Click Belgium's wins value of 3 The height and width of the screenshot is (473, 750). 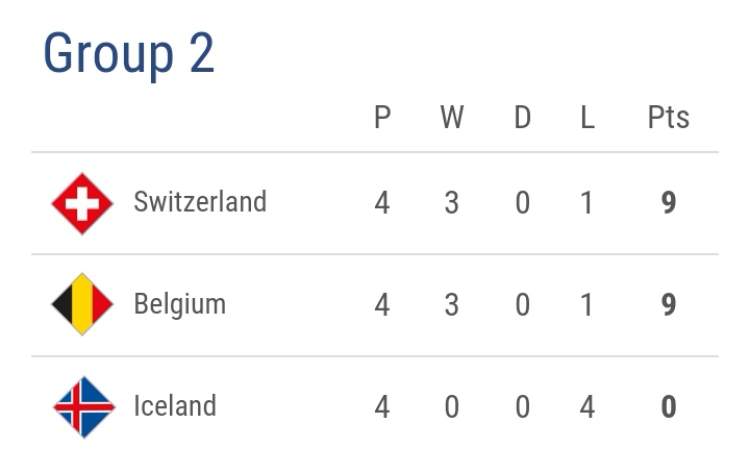click(452, 305)
